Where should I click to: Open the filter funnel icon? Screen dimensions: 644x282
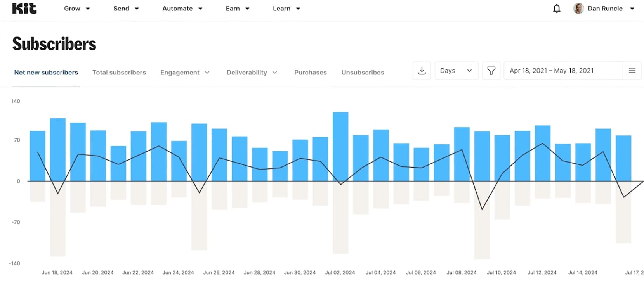tap(491, 71)
